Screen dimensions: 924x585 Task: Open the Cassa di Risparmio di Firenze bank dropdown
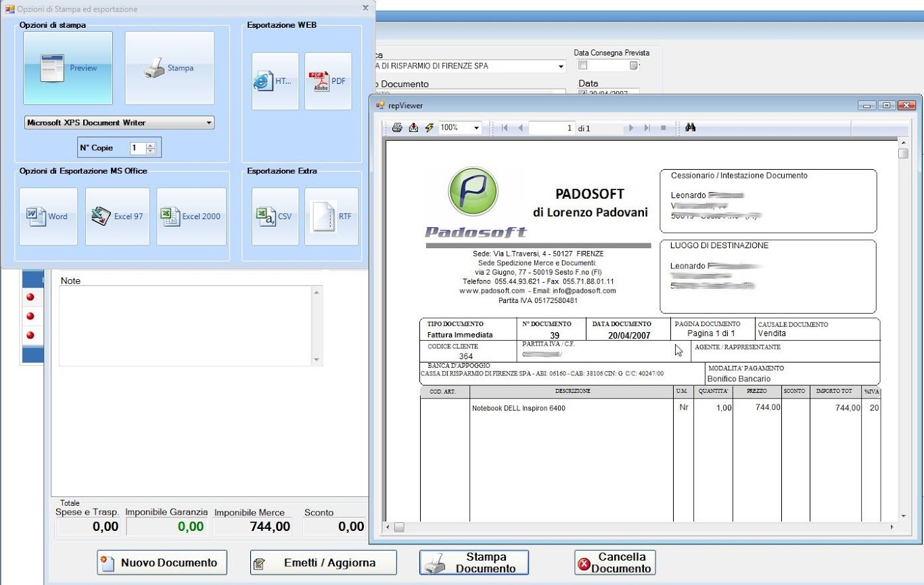click(x=561, y=66)
